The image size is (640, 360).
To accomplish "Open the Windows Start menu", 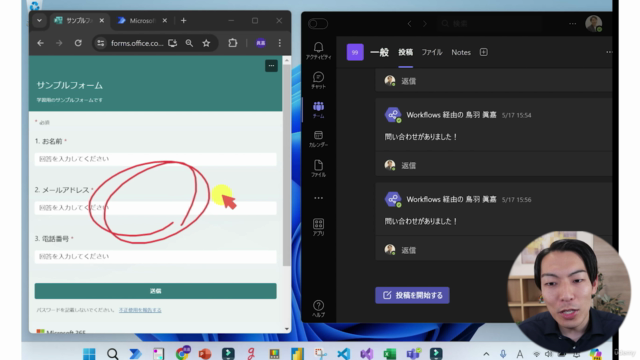I will pyautogui.click(x=89, y=353).
